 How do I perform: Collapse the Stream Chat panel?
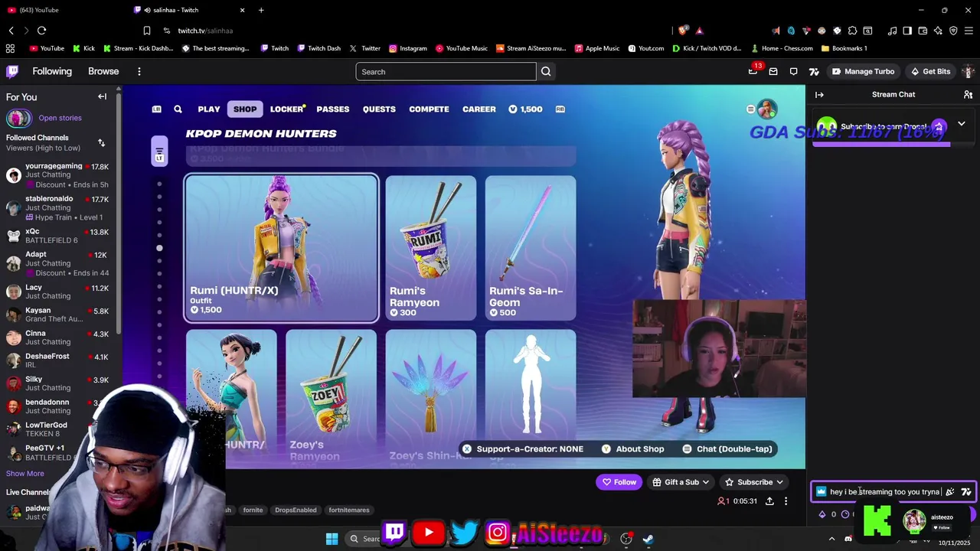(x=819, y=95)
